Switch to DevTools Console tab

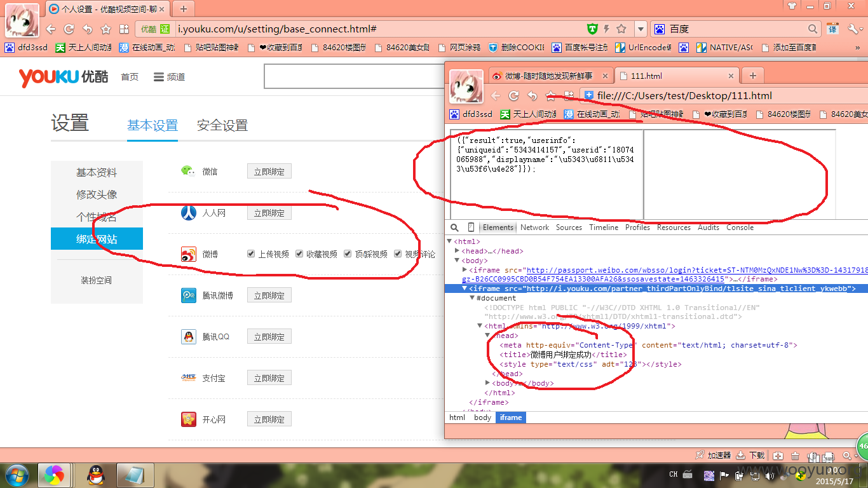click(x=740, y=227)
